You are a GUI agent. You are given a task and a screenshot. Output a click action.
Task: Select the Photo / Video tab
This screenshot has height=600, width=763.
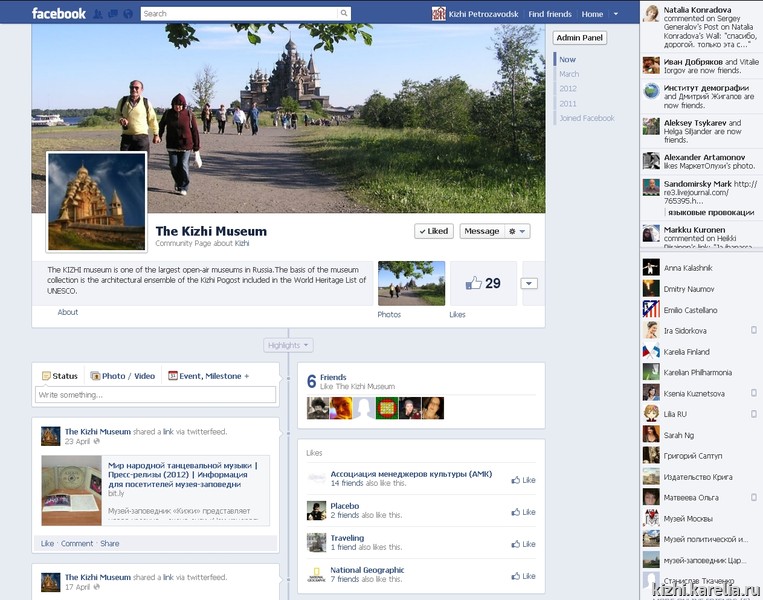coord(123,376)
